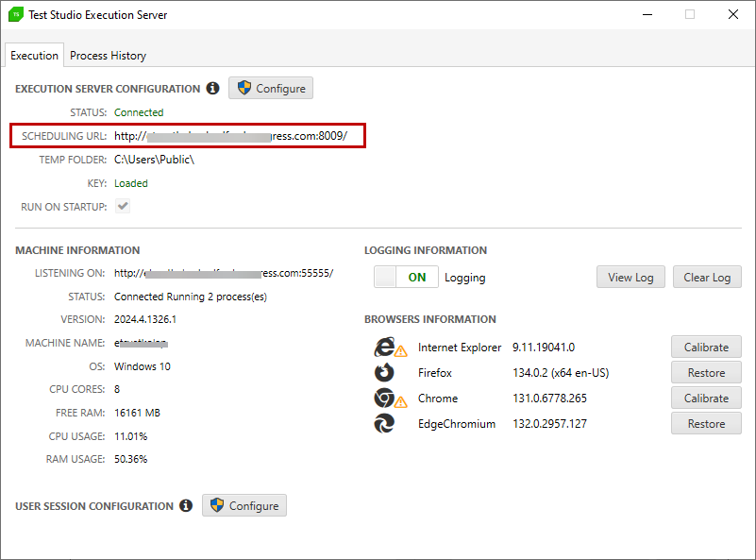Viewport: 756px width, 560px height.
Task: Configure the User Session settings
Action: click(244, 505)
